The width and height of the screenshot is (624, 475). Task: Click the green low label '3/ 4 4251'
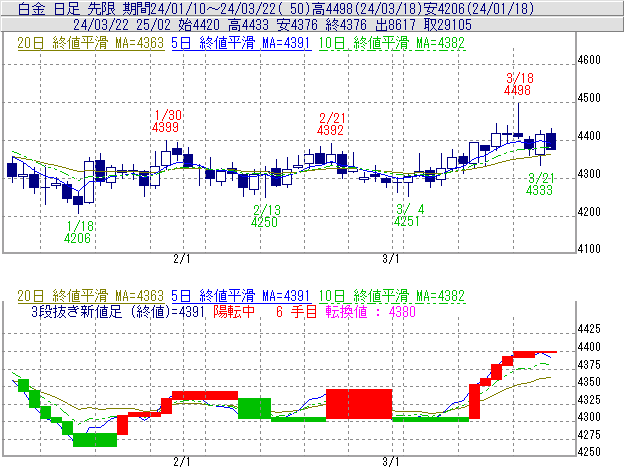(x=409, y=215)
